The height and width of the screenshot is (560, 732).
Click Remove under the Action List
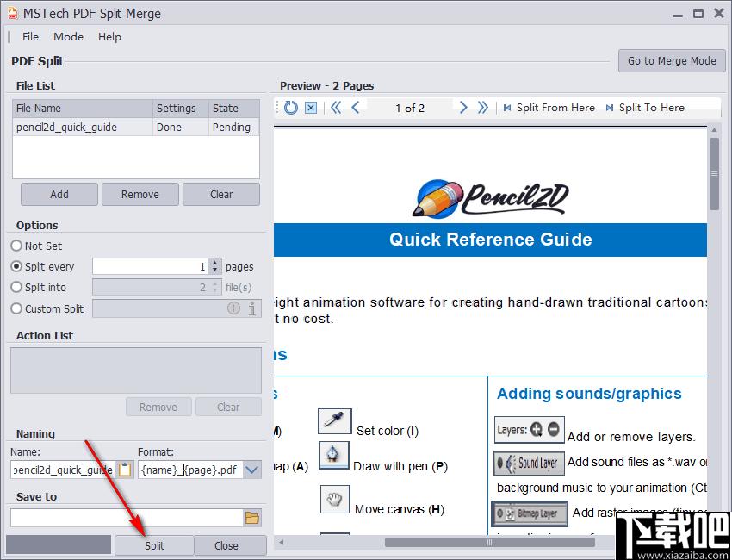pyautogui.click(x=158, y=407)
